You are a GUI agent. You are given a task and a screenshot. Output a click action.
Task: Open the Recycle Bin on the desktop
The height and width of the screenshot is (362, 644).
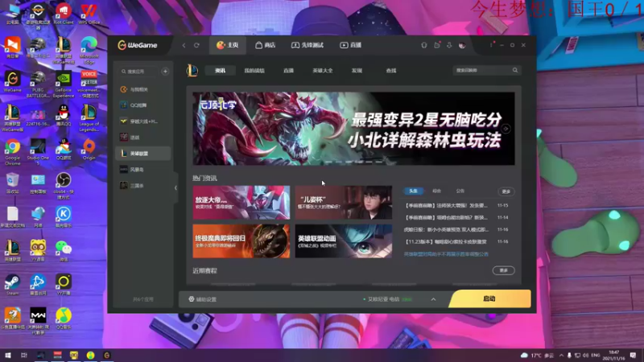12,183
